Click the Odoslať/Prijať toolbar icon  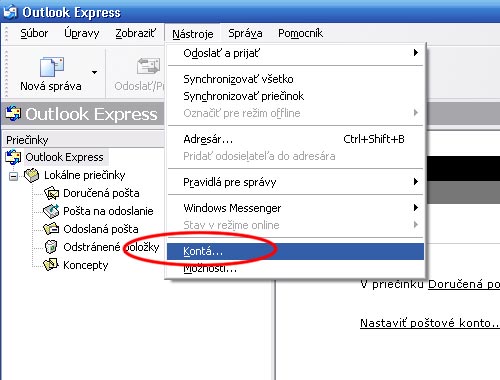(x=149, y=66)
